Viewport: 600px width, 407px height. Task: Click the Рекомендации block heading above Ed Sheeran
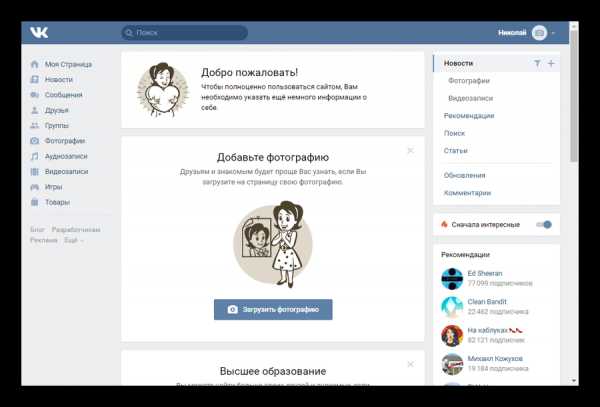[x=465, y=255]
